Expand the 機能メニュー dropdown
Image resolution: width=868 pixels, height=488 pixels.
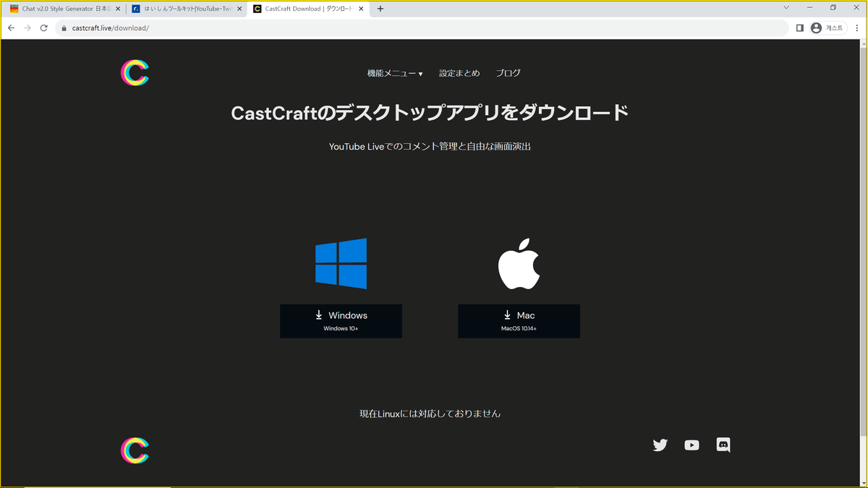(395, 73)
